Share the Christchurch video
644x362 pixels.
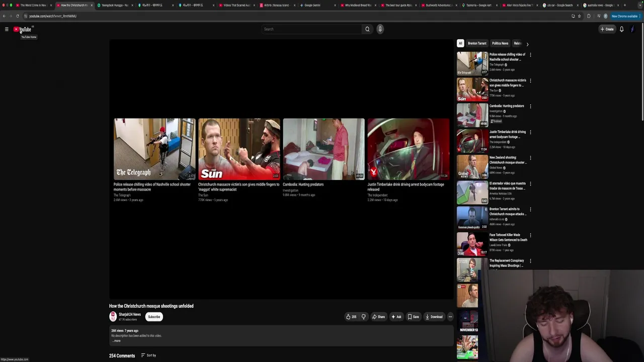pos(378,317)
